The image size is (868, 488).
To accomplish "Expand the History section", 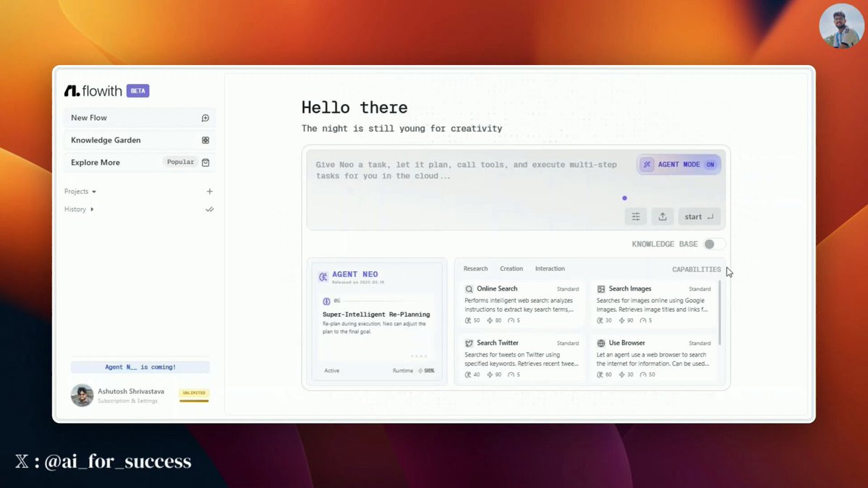I will click(x=79, y=210).
